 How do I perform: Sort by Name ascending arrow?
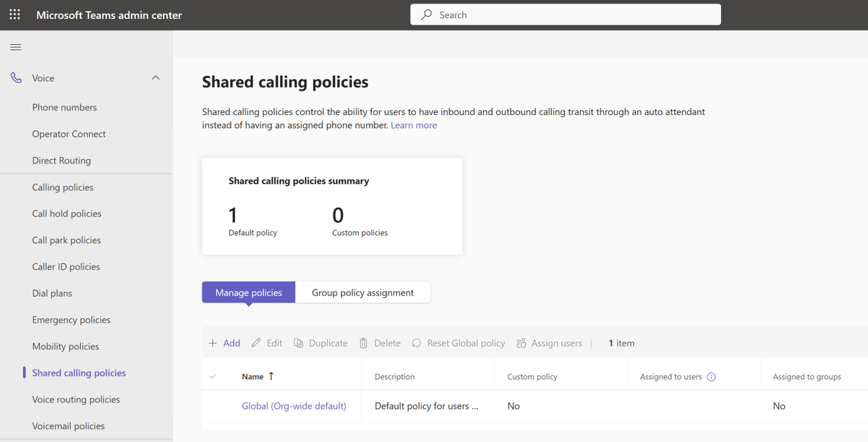coord(271,376)
